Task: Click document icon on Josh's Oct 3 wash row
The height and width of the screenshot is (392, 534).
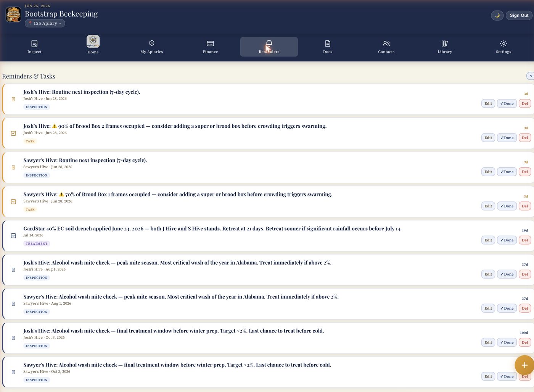Action: (x=13, y=338)
